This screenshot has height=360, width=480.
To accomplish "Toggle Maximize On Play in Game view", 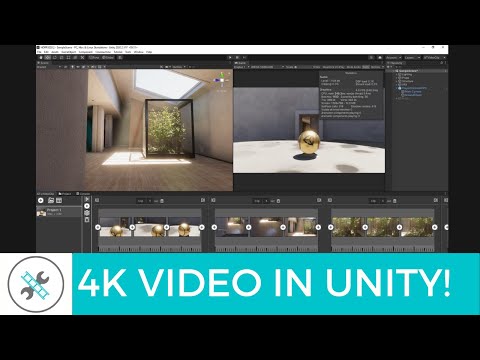I will [334, 67].
